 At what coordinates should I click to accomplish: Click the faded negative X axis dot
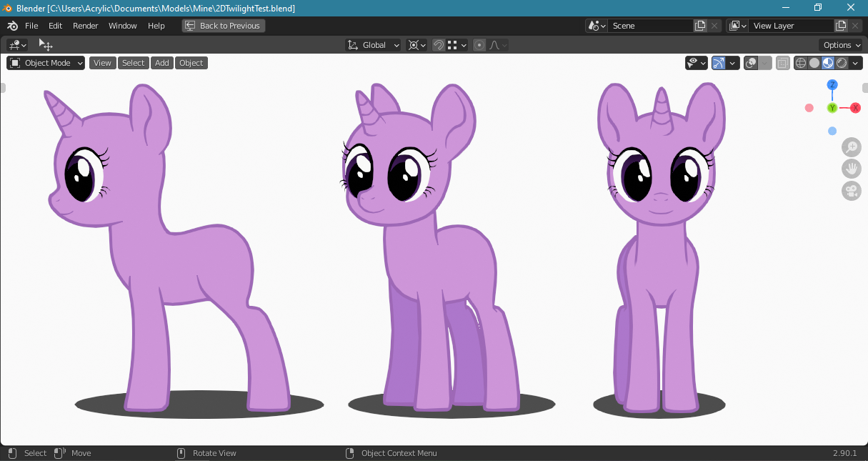(809, 108)
